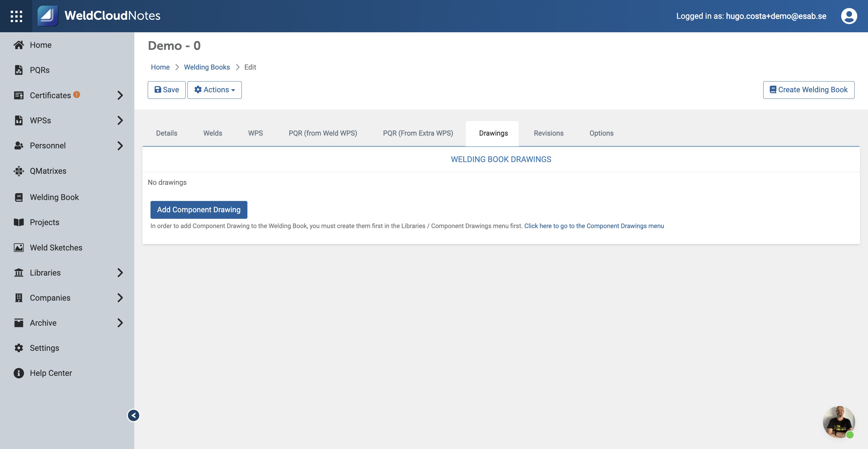The height and width of the screenshot is (449, 868).
Task: Collapse the sidebar with arrow button
Action: click(133, 415)
